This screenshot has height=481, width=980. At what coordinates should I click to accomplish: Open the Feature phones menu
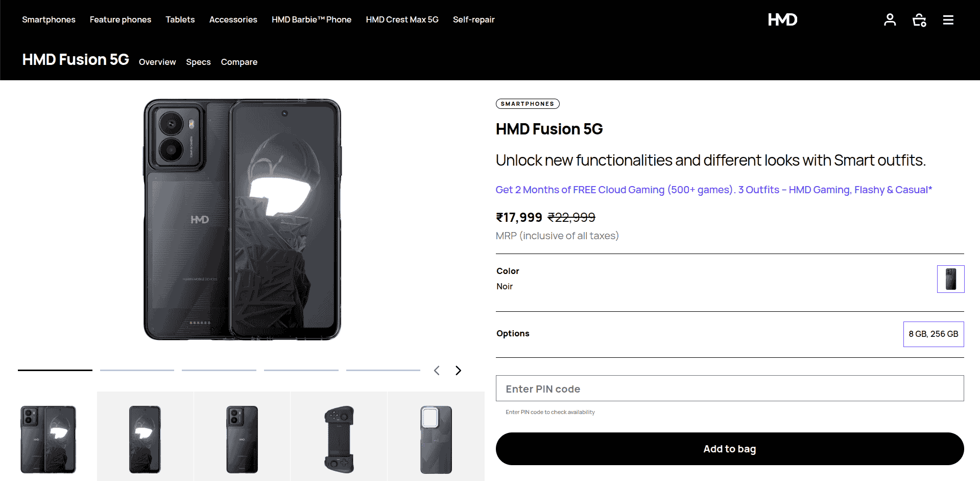coord(121,20)
